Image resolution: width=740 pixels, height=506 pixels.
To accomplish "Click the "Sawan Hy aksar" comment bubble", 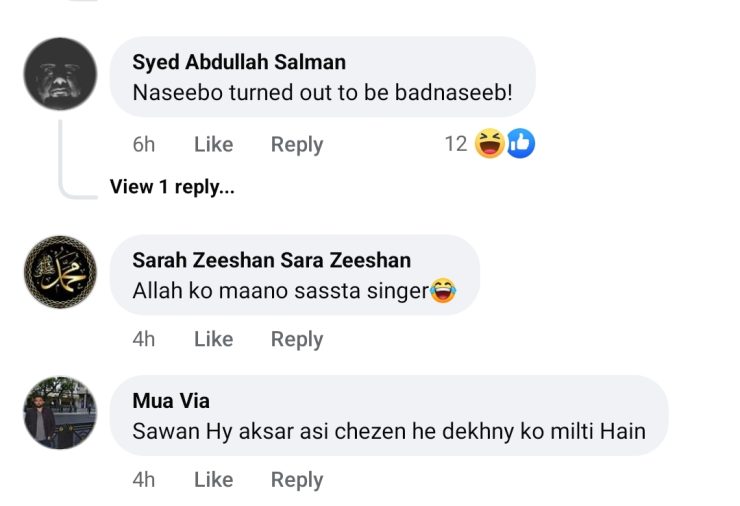I will pos(389,432).
